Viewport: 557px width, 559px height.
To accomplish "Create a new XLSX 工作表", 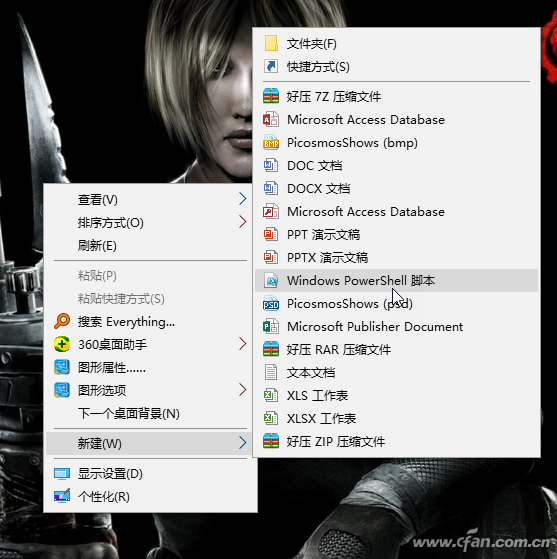I will 397,418.
